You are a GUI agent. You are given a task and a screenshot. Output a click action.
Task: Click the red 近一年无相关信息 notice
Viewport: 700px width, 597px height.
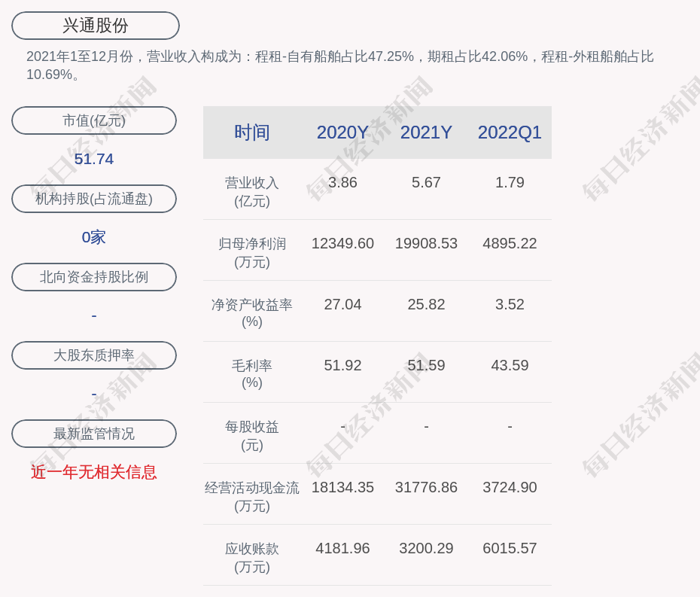[x=94, y=472]
